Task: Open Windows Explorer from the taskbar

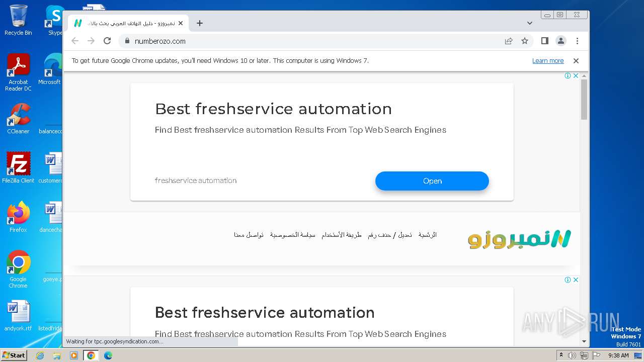Action: click(x=57, y=355)
